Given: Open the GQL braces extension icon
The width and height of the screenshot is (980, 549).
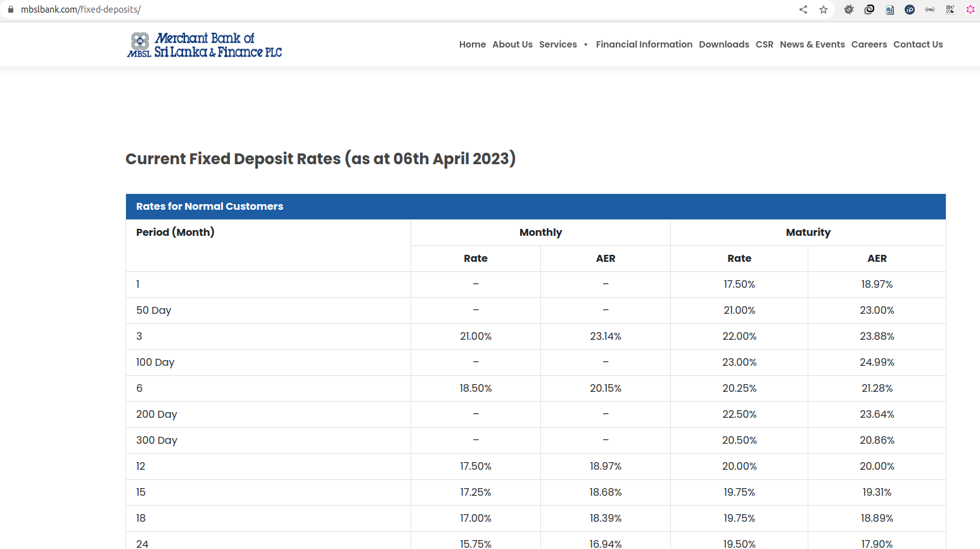Looking at the screenshot, I should pos(930,10).
